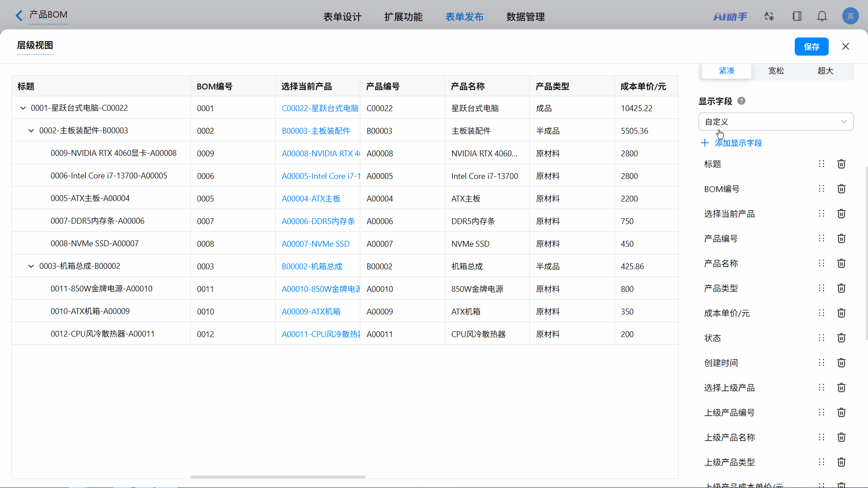The height and width of the screenshot is (488, 868).
Task: Click the table horizontal scrollbar
Action: coord(278,477)
